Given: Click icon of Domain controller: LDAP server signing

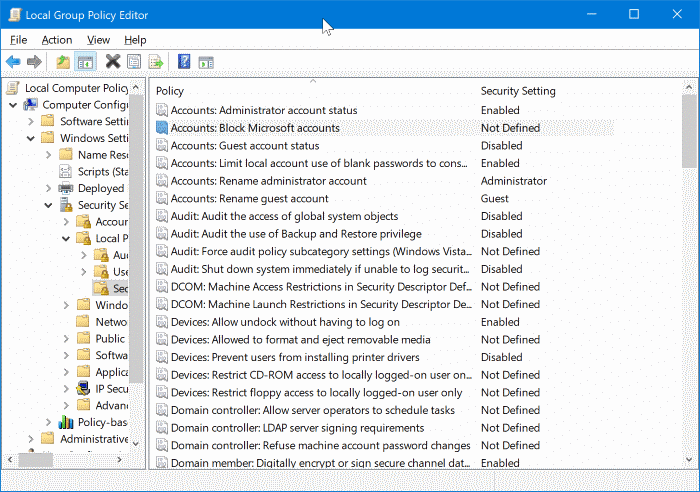Looking at the screenshot, I should pyautogui.click(x=162, y=427).
